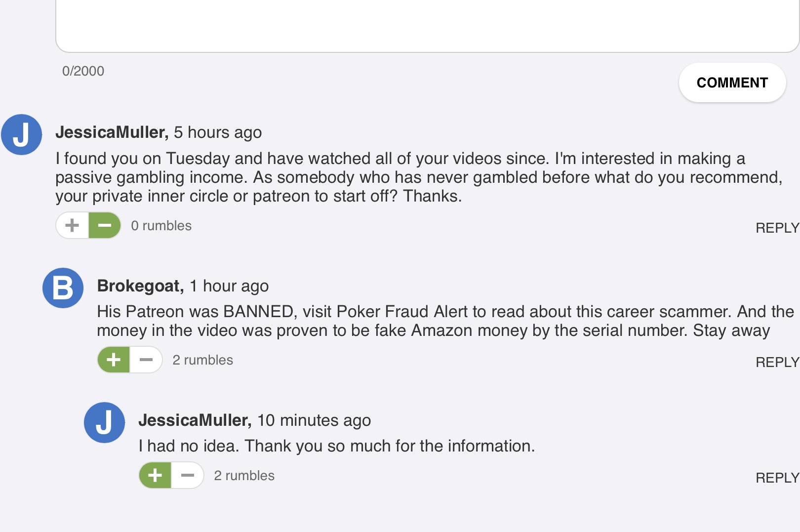This screenshot has width=800, height=532.
Task: Click the 0 rumbles count label
Action: click(161, 226)
